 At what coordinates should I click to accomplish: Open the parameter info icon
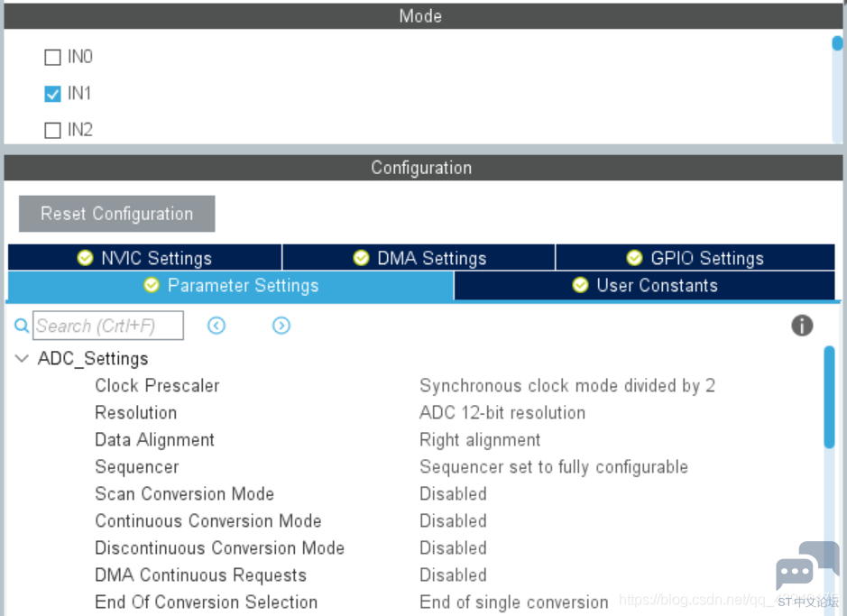pyautogui.click(x=802, y=326)
